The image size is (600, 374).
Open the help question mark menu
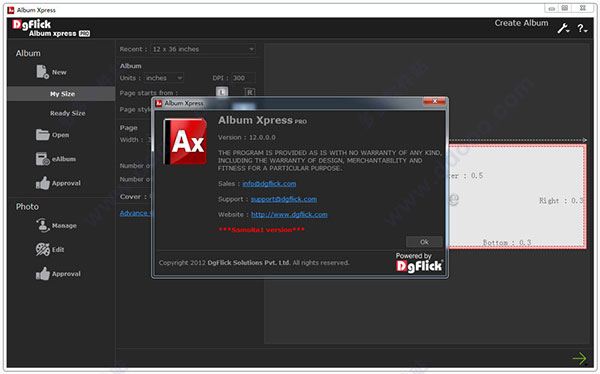(582, 28)
